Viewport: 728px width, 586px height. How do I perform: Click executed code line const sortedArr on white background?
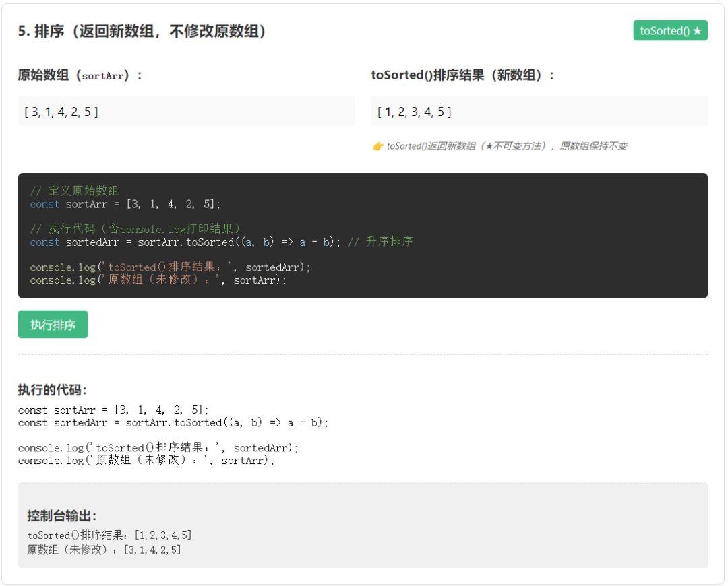[173, 423]
